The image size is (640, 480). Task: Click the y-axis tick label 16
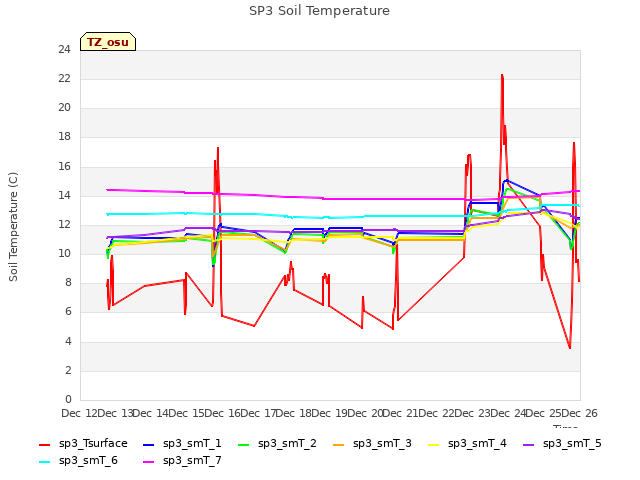(64, 167)
